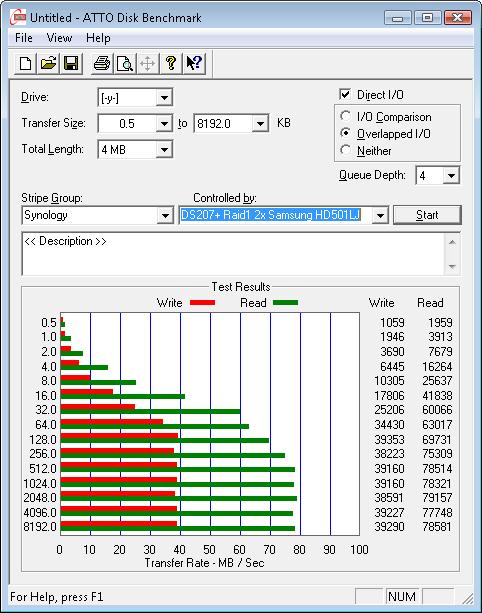Click read value 1959 in results
The image size is (482, 613).
point(440,323)
